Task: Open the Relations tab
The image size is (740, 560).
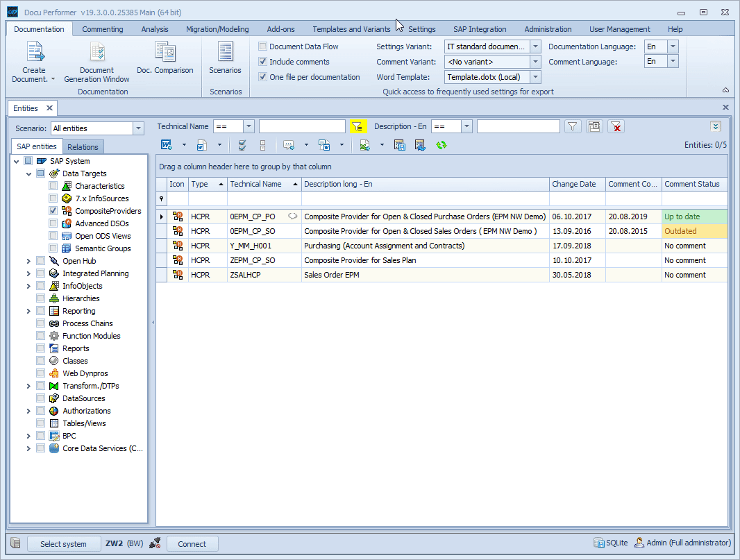Action: click(83, 147)
